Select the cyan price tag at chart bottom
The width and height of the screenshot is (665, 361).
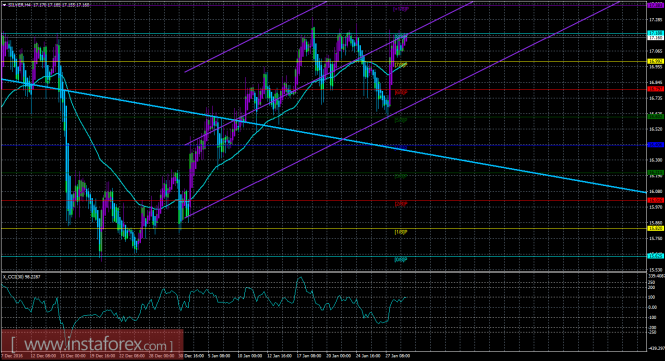[656, 256]
